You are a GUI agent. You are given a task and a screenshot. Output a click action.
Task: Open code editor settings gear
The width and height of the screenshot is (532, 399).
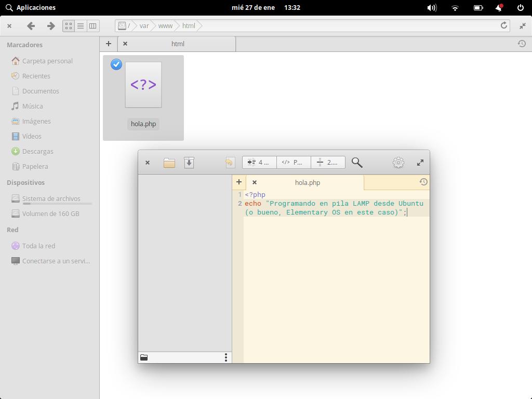(398, 163)
